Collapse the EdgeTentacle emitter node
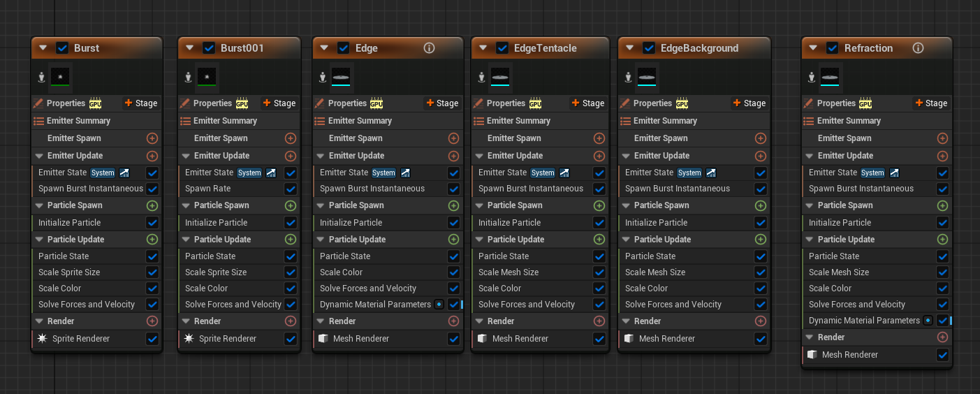 [x=483, y=48]
